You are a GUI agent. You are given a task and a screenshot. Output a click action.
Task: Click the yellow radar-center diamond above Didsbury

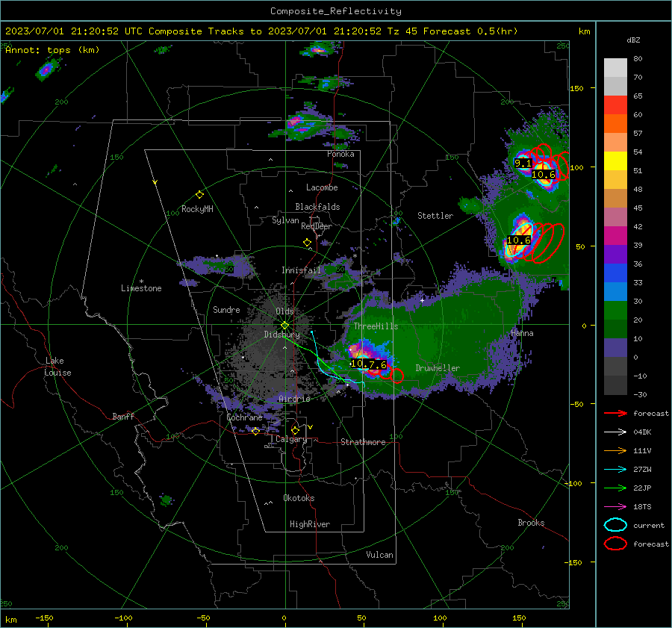click(x=284, y=326)
